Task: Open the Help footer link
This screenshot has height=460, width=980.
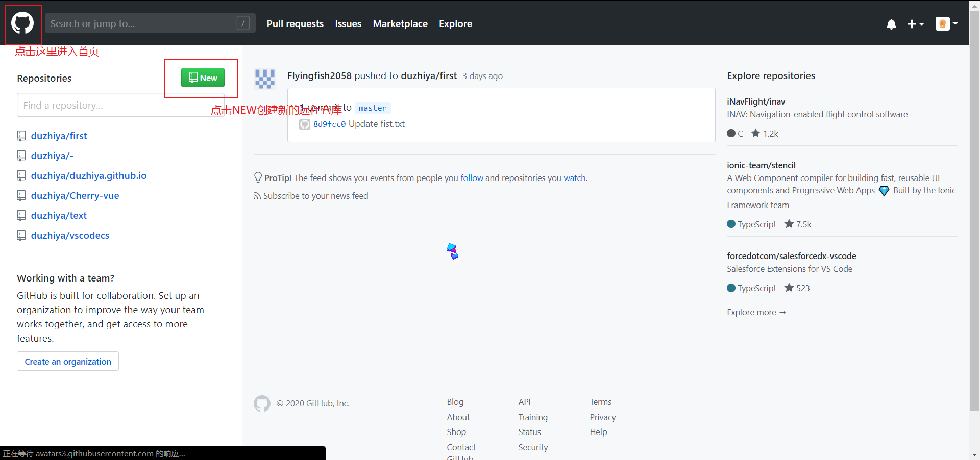Action: point(598,432)
